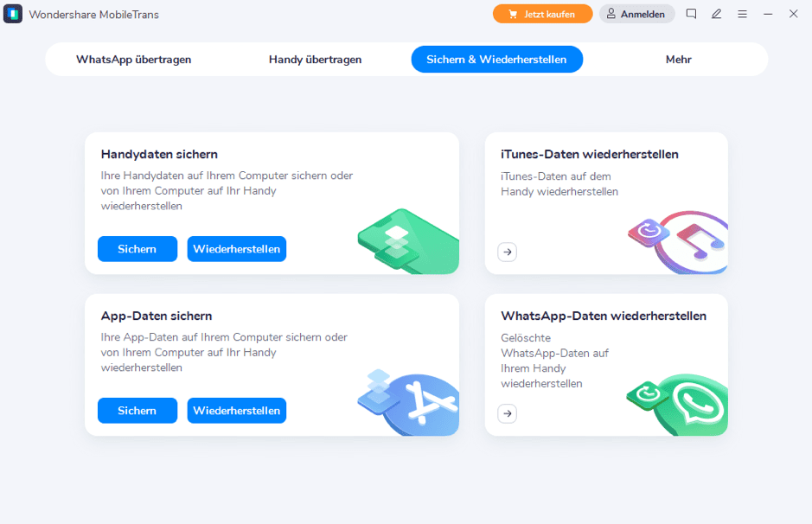Click the 'Gelöschte WhatsApp-Daten' description text
812x524 pixels.
pos(554,361)
